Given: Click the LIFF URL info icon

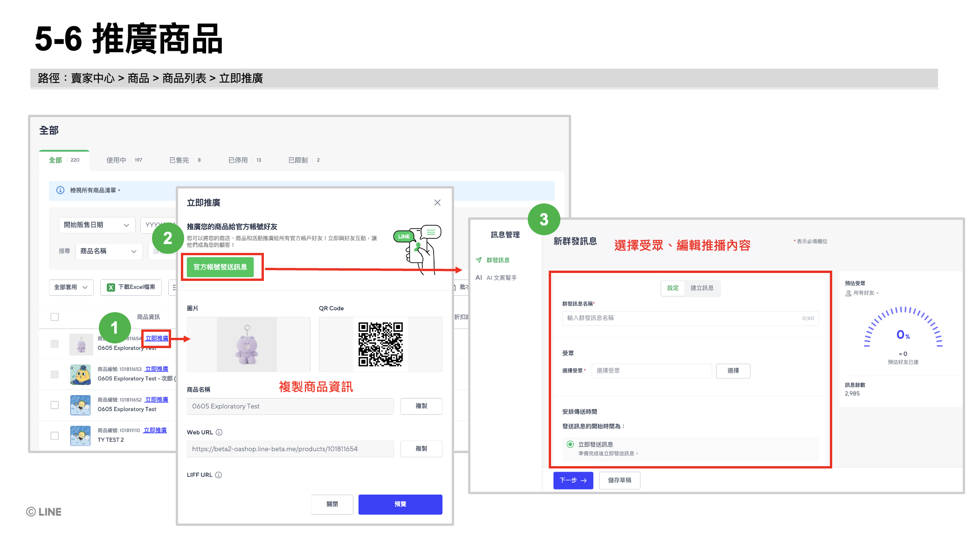Looking at the screenshot, I should pos(219,475).
